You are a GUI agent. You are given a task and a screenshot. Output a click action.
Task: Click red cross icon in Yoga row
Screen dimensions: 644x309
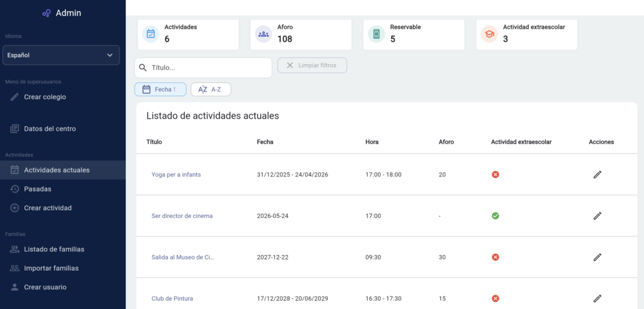tap(496, 175)
